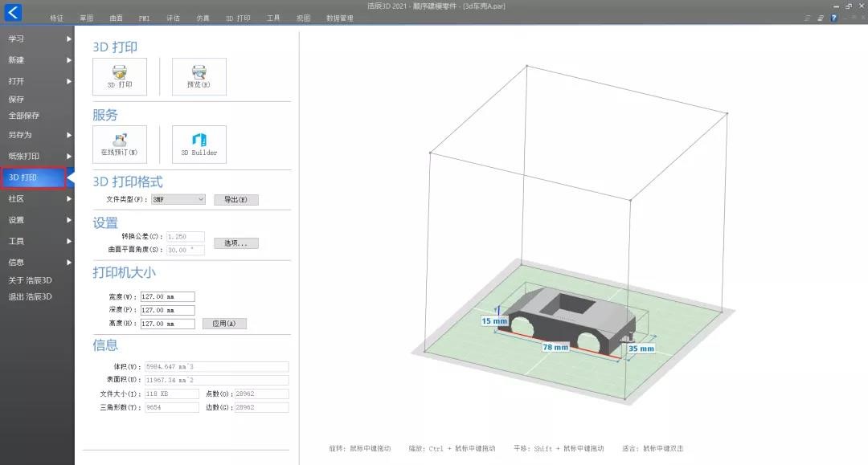Click the 点数(O) value field
Viewport: 868px width, 465px height.
click(261, 394)
